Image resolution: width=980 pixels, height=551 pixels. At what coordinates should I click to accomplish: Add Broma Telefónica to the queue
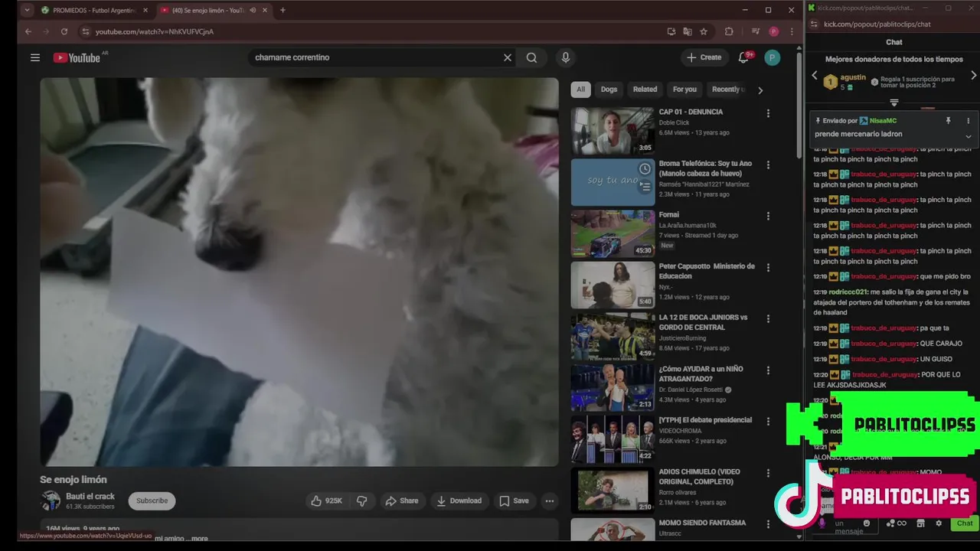click(645, 186)
